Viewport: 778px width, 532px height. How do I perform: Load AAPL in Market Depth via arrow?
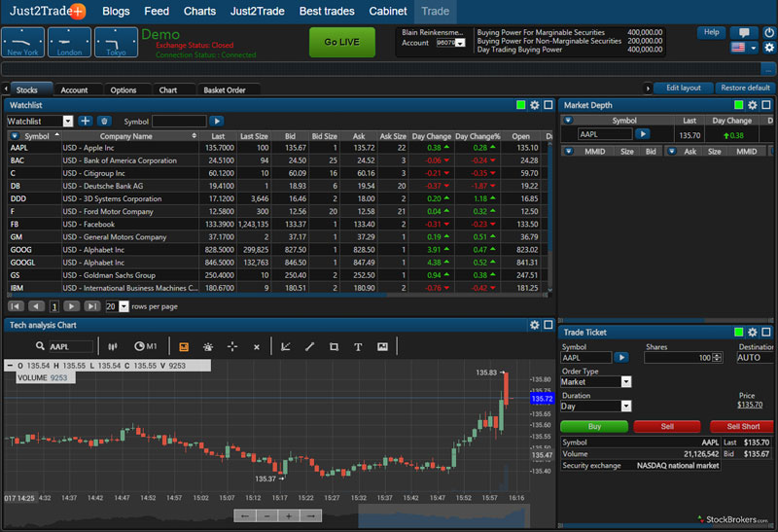pos(643,134)
